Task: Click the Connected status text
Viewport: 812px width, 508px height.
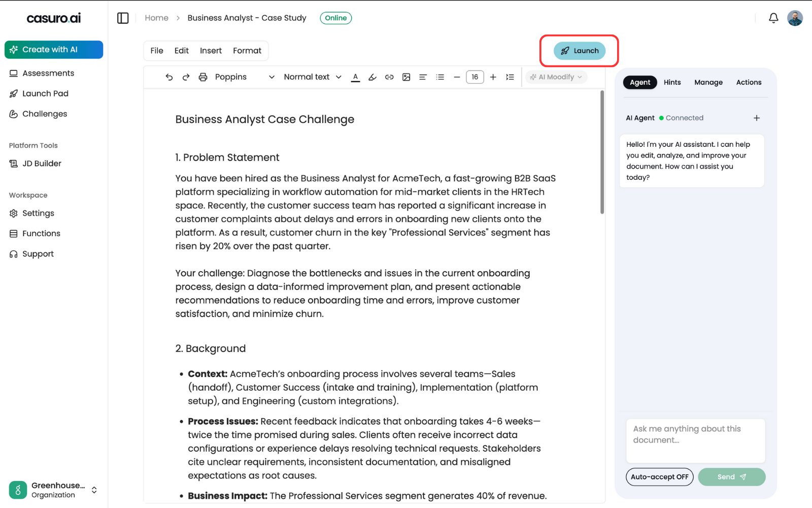Action: coord(684,118)
